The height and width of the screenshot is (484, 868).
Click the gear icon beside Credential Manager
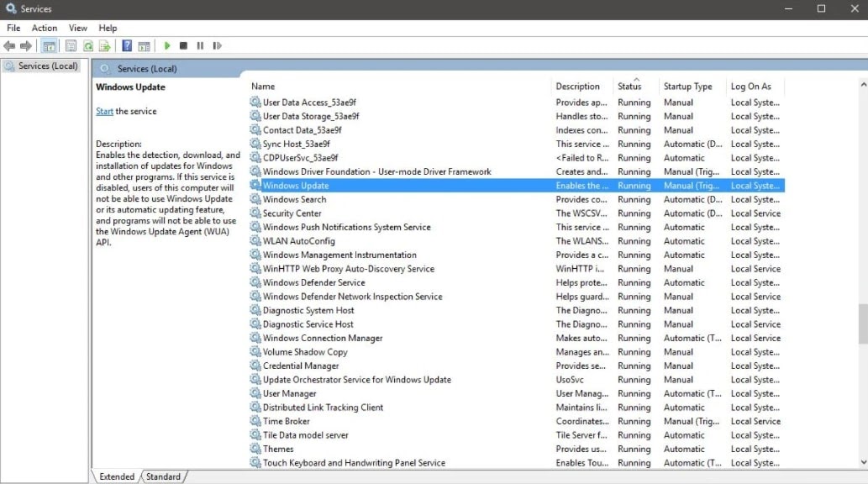255,366
